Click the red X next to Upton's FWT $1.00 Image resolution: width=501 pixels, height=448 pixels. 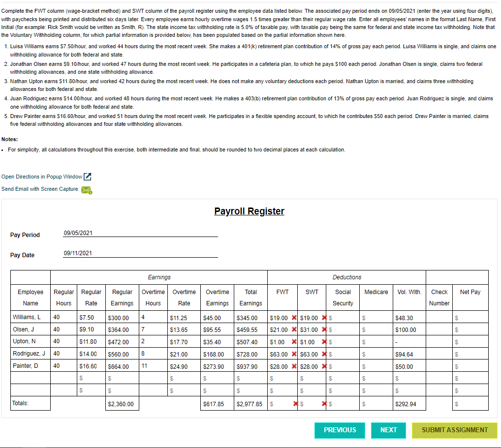tap(294, 341)
